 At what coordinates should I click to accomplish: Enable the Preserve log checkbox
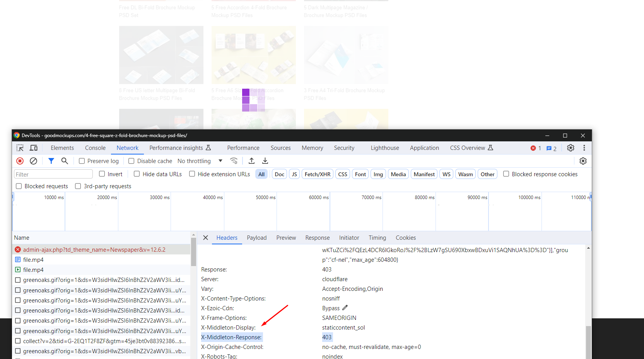(82, 161)
